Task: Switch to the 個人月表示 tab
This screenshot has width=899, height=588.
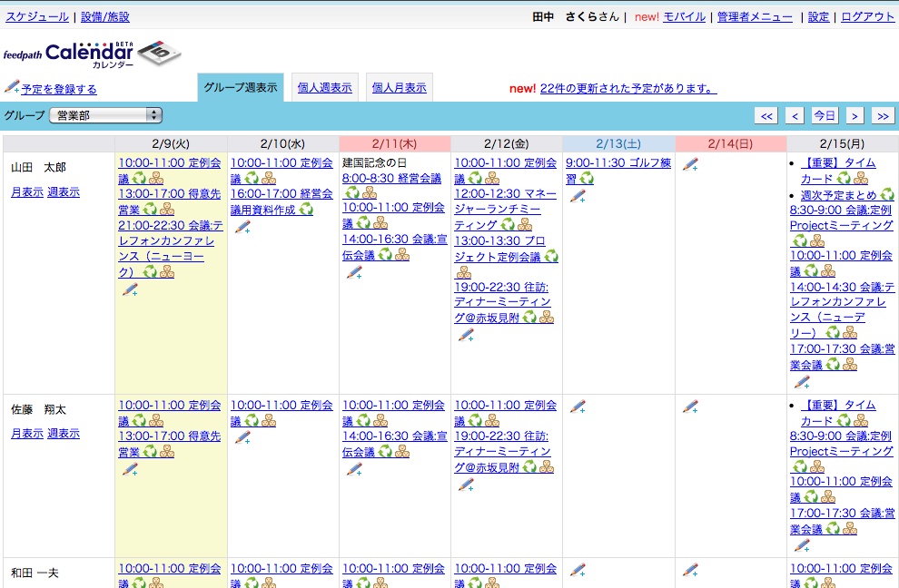Action: coord(399,88)
